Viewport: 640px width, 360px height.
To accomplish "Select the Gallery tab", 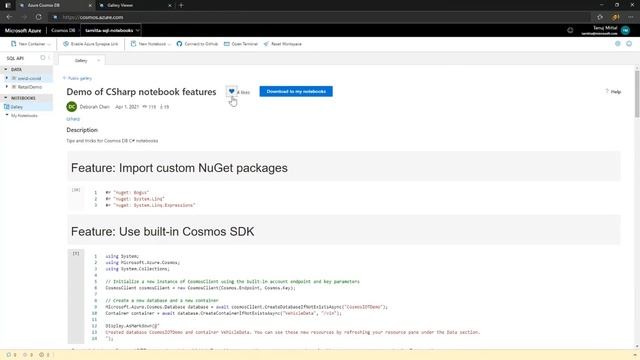I will pyautogui.click(x=81, y=60).
